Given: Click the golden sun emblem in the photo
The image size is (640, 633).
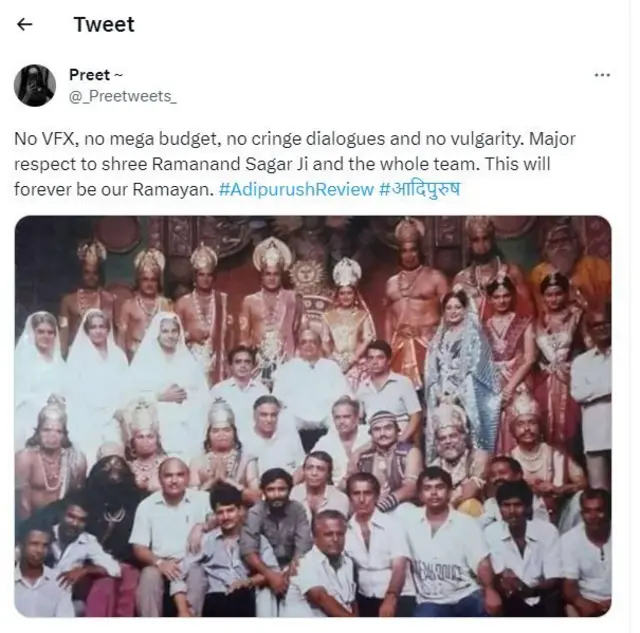Looking at the screenshot, I should pos(309,274).
